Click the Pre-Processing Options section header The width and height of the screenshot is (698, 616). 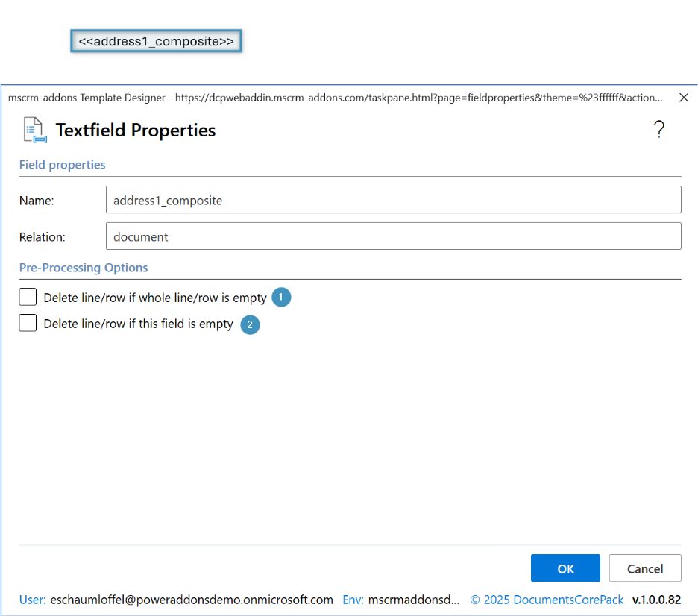(84, 268)
